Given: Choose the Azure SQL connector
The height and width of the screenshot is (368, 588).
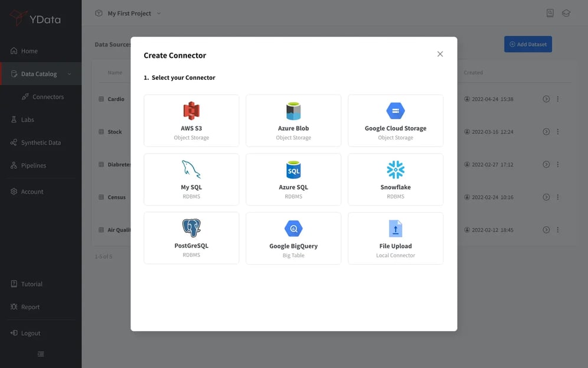Looking at the screenshot, I should coord(293,180).
